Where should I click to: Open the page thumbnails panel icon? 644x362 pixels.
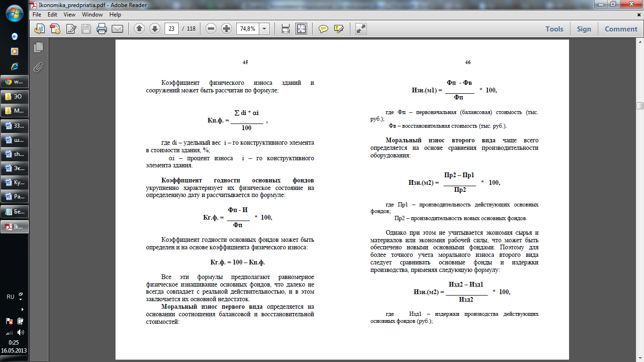pyautogui.click(x=39, y=47)
